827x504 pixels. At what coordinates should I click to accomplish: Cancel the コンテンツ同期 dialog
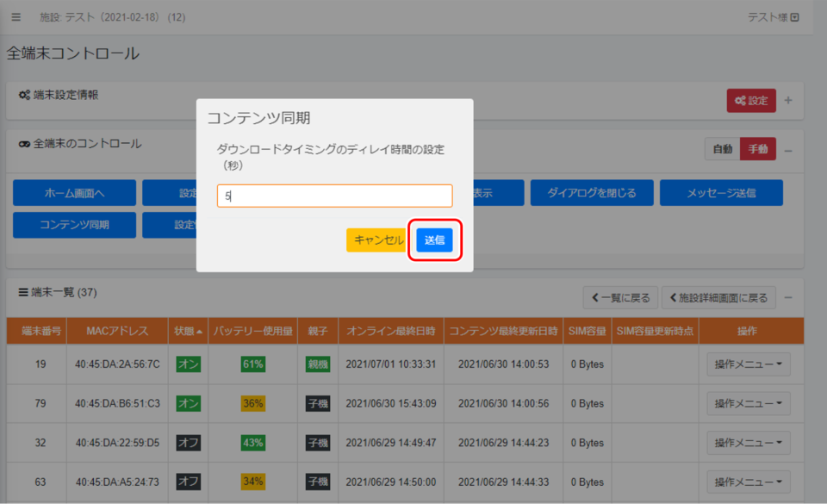tap(379, 240)
